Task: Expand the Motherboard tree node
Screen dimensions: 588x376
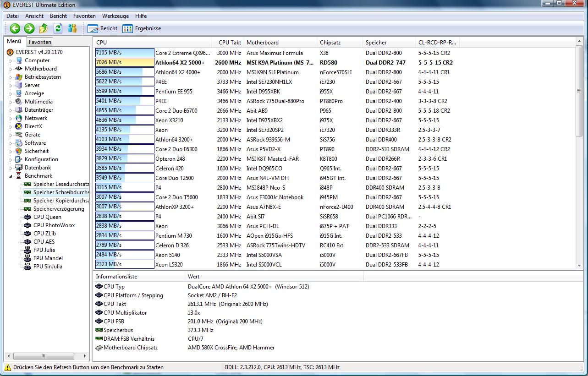Action: click(11, 69)
